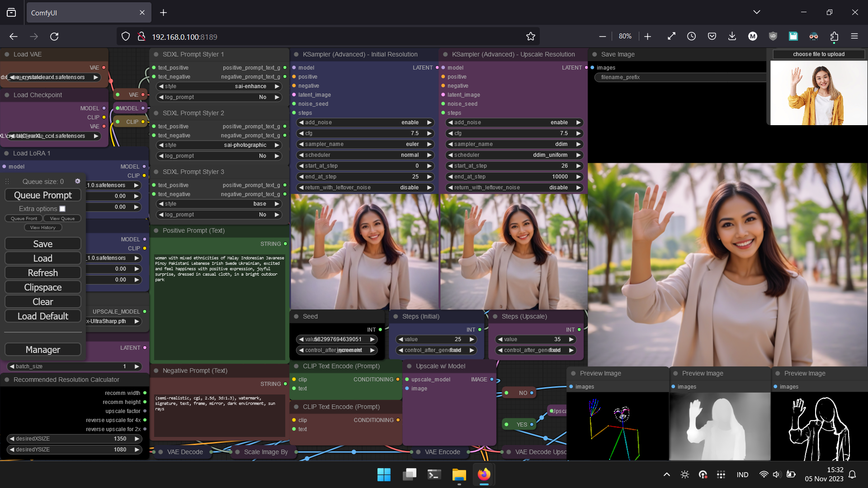Click the filename_prefix input field
Viewport: 868px width, 488px height.
click(680, 77)
